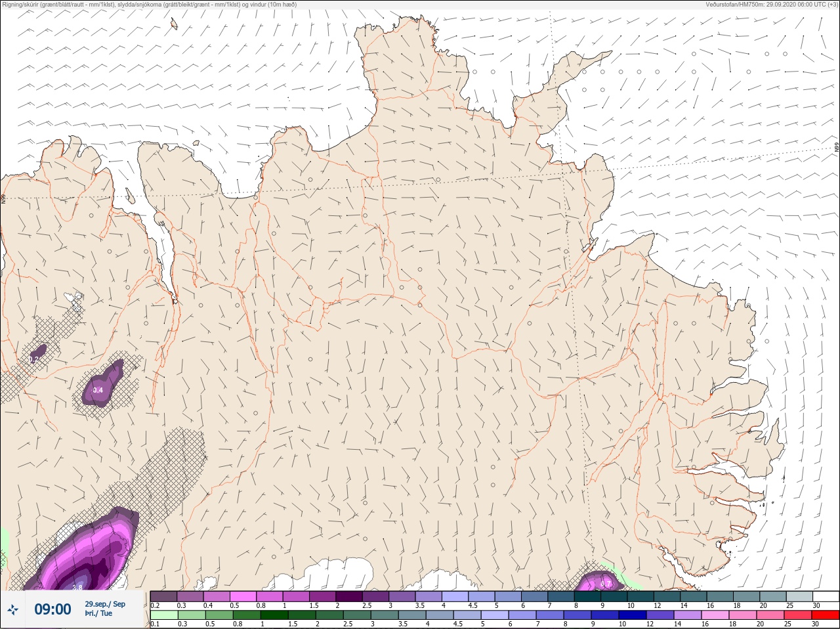Pick the red swatch after 30 in lower legend
This screenshot has width=840, height=629.
point(826,615)
